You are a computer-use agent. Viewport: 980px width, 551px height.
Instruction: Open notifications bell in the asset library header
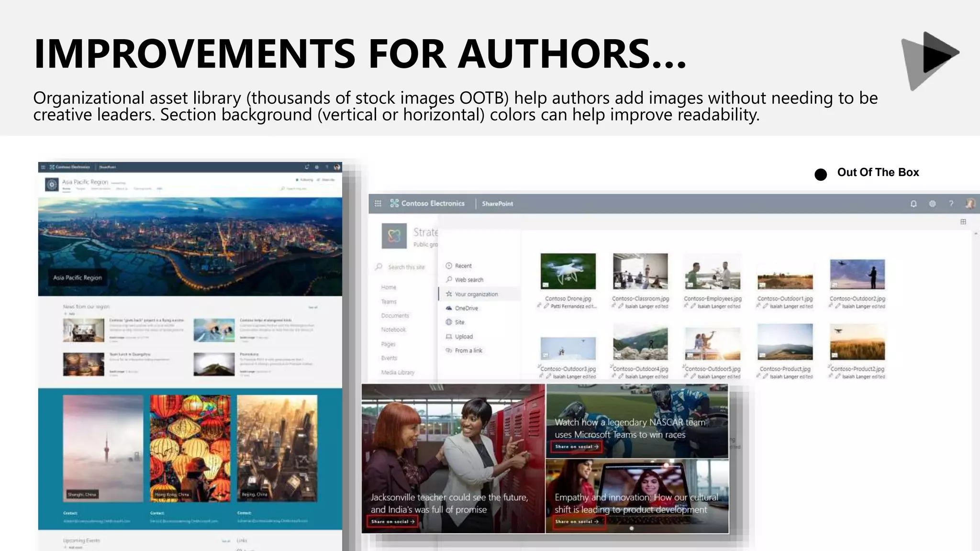click(x=913, y=204)
